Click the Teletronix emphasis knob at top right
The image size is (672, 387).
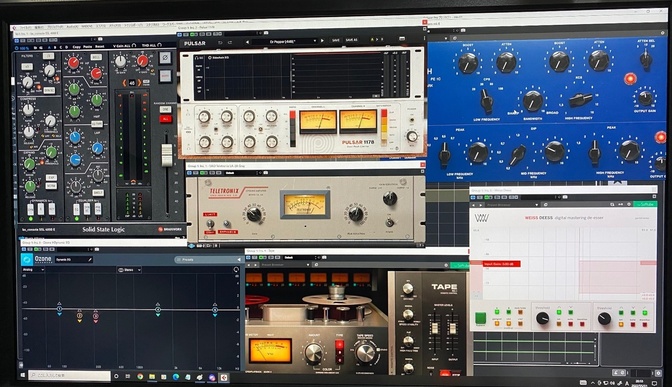pos(389,198)
